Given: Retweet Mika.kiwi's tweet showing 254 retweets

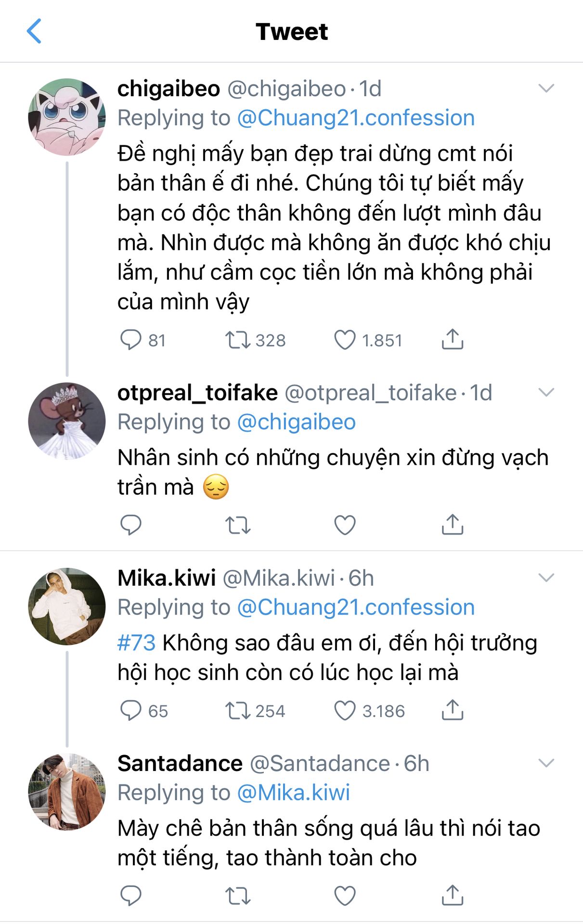Looking at the screenshot, I should point(238,710).
